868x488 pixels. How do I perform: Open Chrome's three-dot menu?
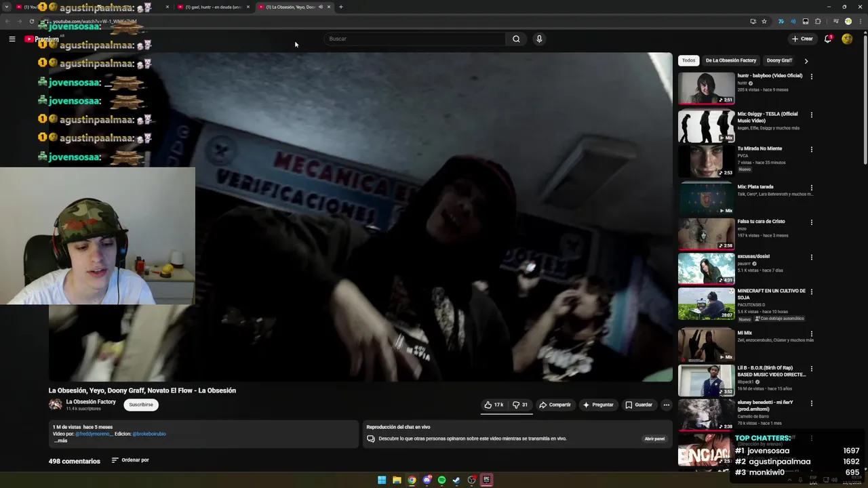(861, 21)
